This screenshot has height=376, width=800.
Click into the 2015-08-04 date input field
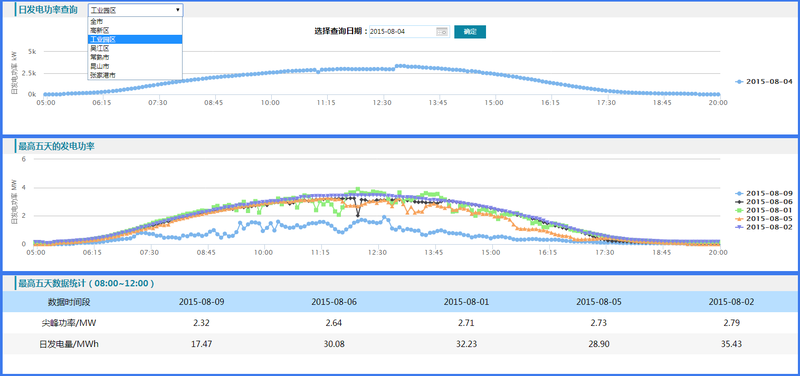point(409,32)
